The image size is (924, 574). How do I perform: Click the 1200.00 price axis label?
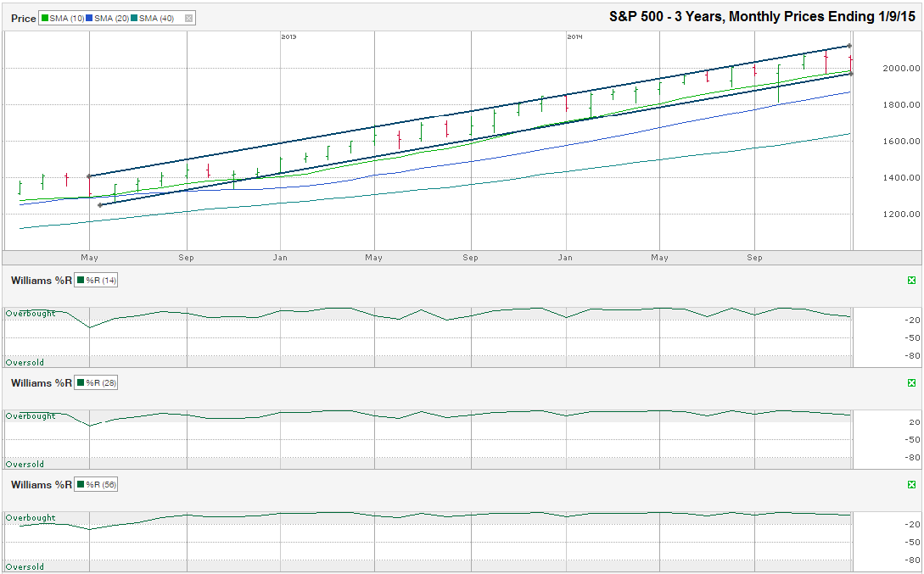tap(901, 214)
